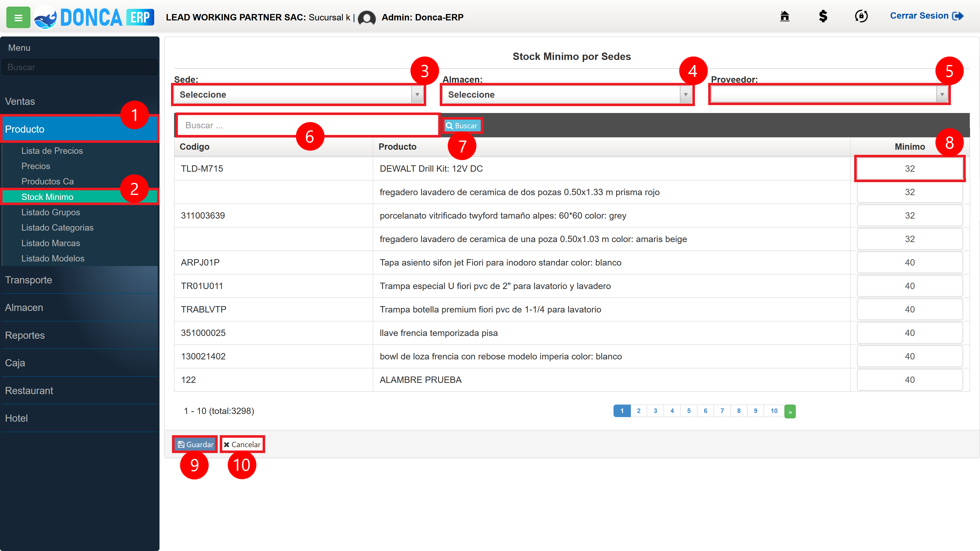The height and width of the screenshot is (551, 980).
Task: Expand the Caja menu
Action: [80, 363]
